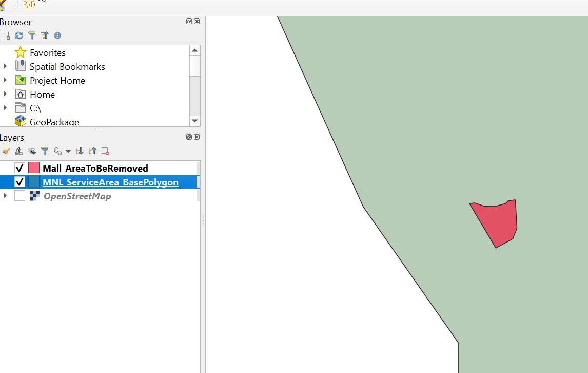
Task: Close the Layers panel
Action: (x=197, y=137)
